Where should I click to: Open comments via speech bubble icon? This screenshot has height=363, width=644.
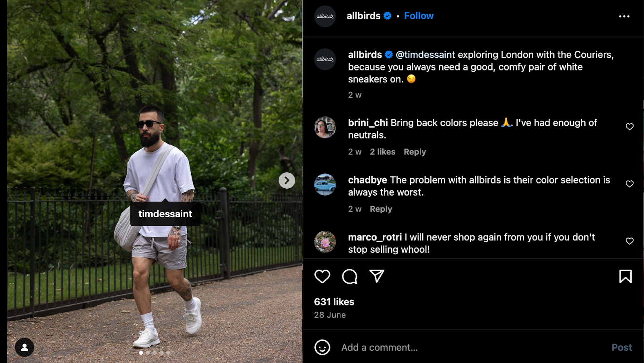[x=349, y=276]
